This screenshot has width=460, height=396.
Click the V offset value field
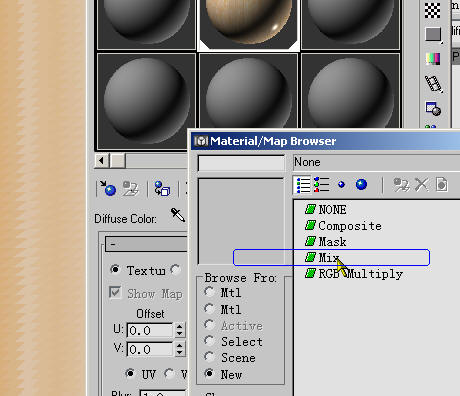(x=150, y=349)
